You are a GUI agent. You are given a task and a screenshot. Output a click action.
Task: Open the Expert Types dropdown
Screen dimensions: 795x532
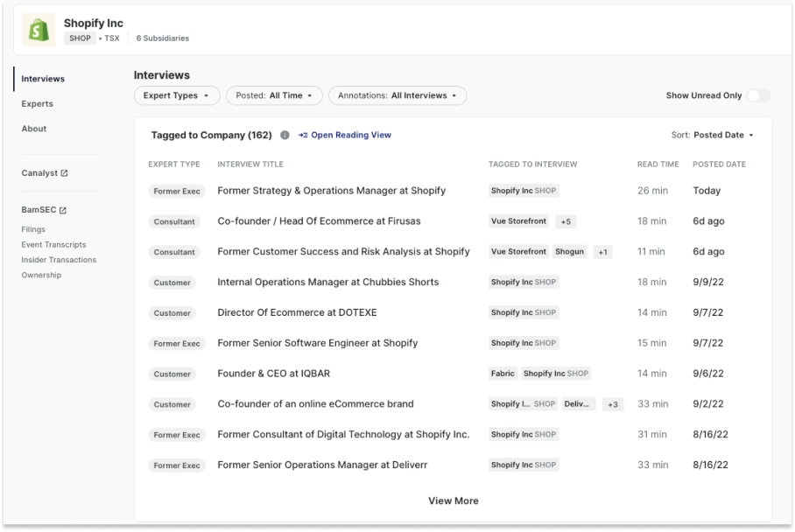(x=177, y=95)
